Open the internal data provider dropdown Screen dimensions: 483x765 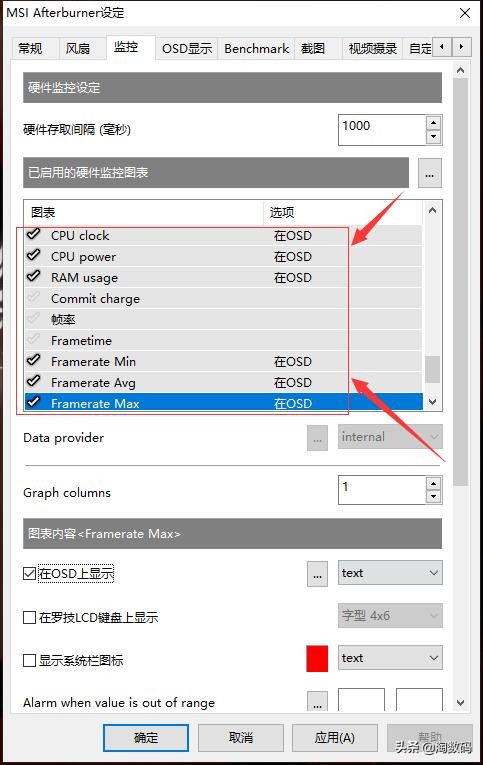coord(390,437)
